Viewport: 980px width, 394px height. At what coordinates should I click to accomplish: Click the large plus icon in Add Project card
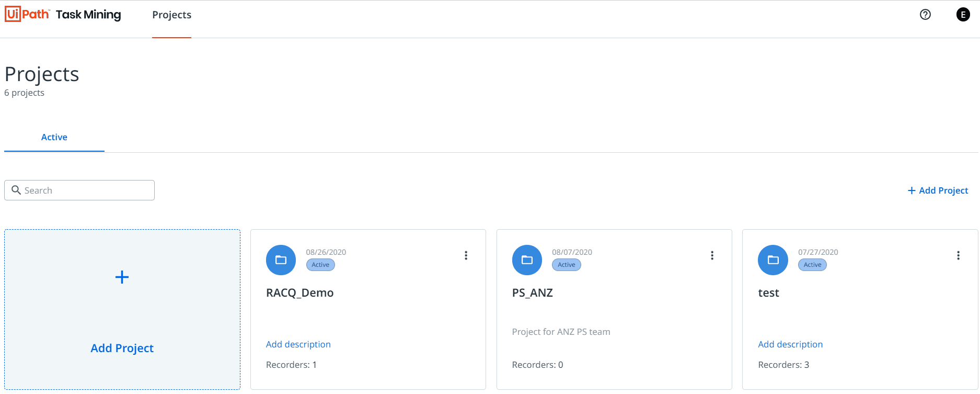[122, 277]
